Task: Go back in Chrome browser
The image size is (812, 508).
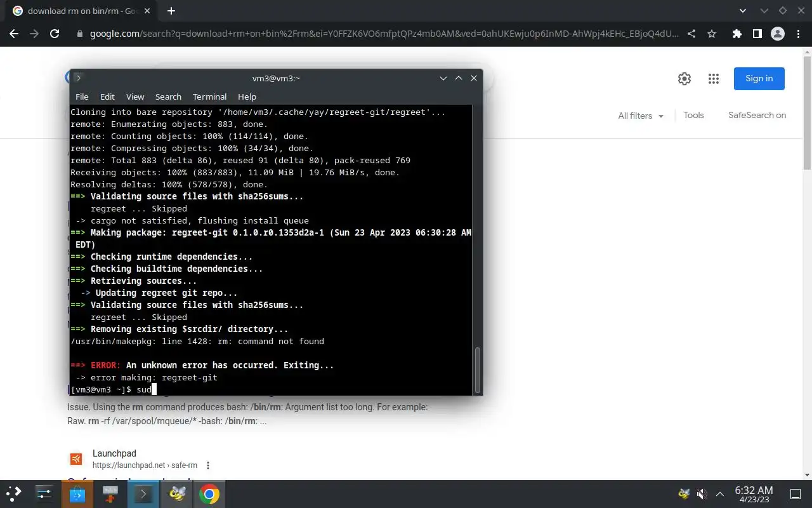Action: point(14,34)
